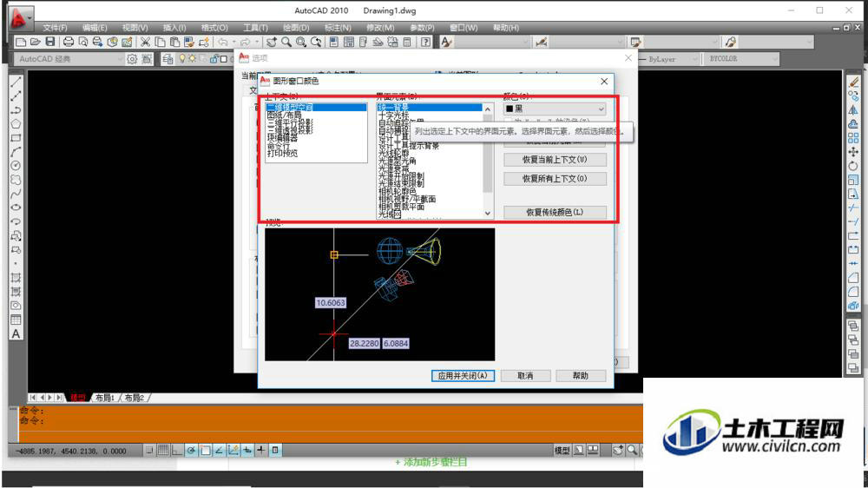Click the Pan realtime icon in toolbar
Screen dimensions: 868x488
271,42
